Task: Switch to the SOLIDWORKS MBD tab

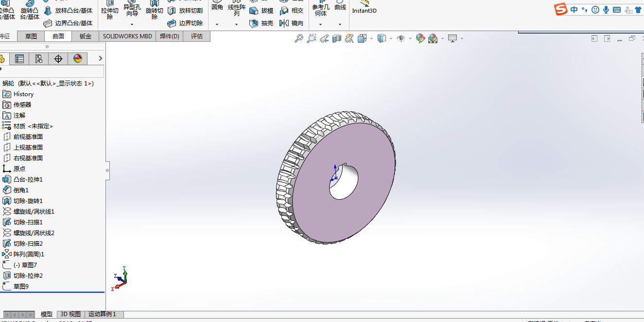Action: [x=127, y=36]
